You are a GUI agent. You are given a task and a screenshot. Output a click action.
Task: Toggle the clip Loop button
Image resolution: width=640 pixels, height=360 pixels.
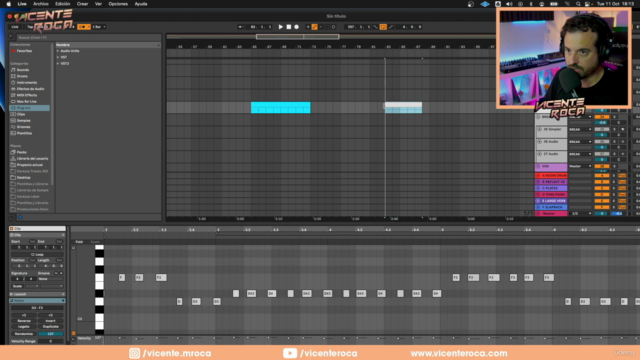pyautogui.click(x=37, y=254)
